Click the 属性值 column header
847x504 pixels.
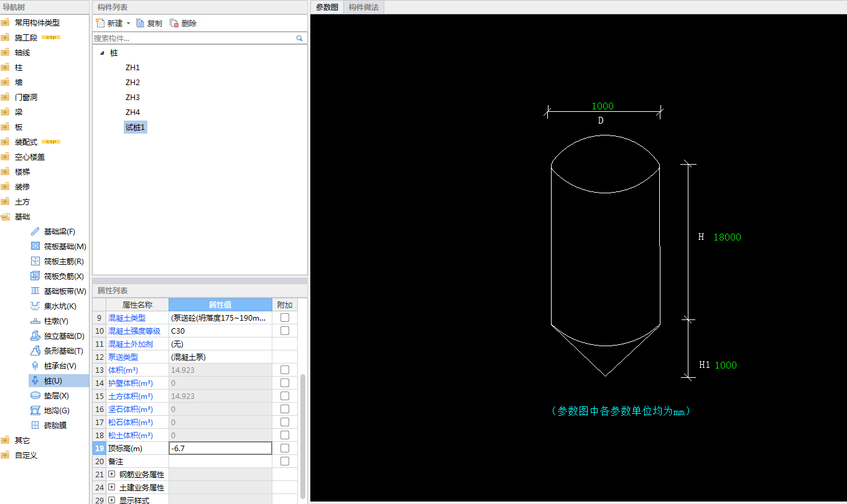[220, 305]
